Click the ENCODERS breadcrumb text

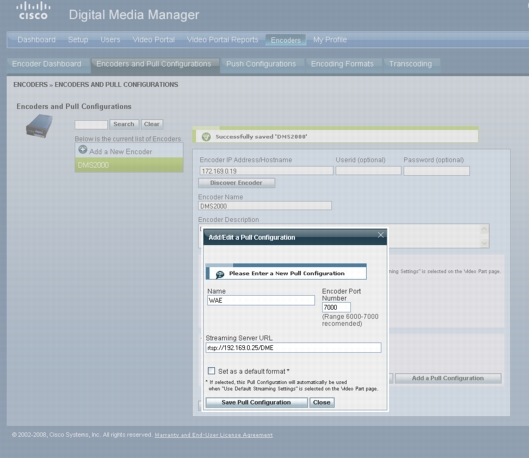tap(30, 84)
